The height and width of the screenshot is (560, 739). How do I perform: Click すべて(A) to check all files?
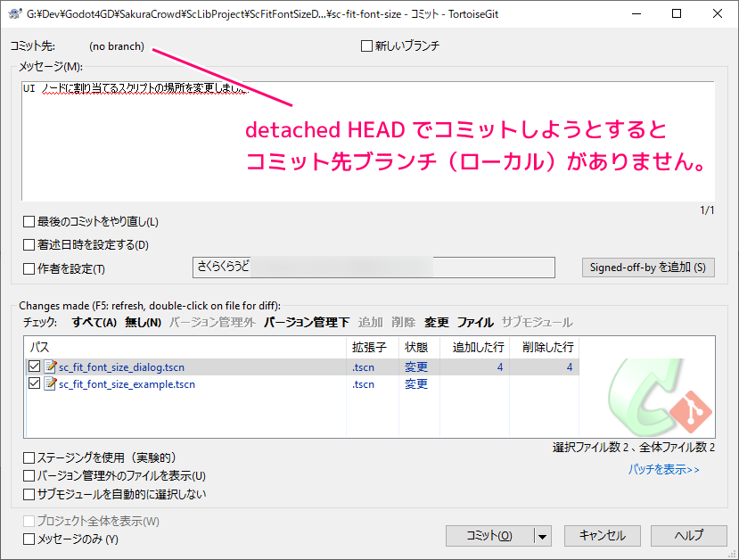tap(94, 323)
